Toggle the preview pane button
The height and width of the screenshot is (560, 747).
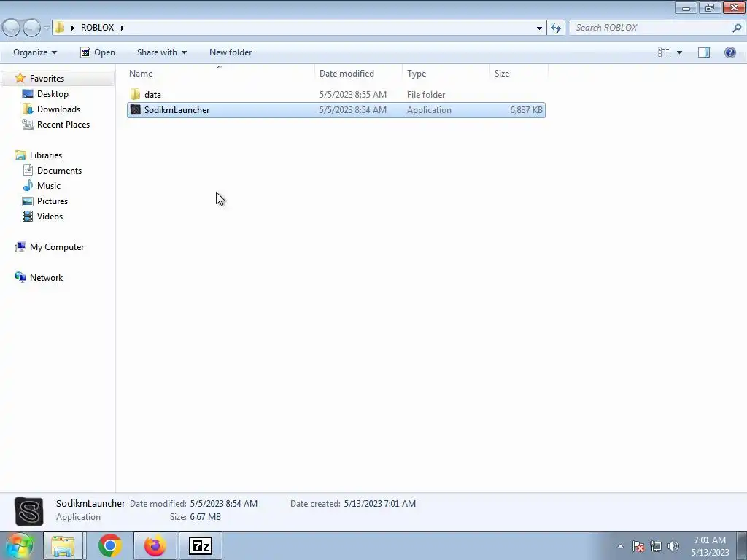704,52
